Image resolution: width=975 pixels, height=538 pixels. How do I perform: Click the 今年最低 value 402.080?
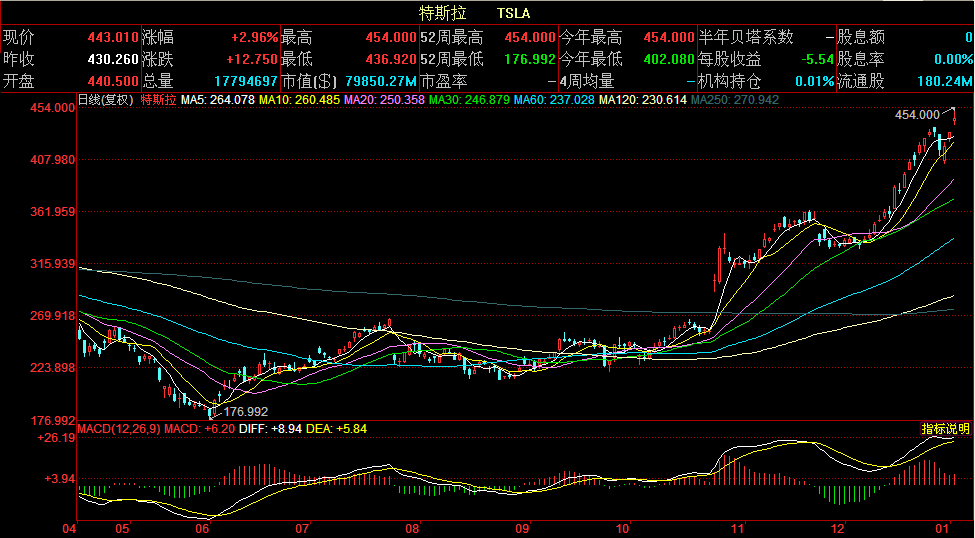[x=669, y=60]
